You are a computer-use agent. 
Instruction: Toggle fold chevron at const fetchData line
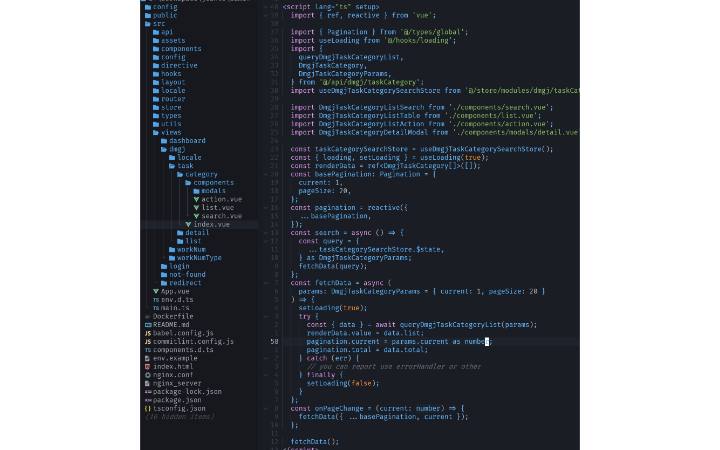coord(265,283)
